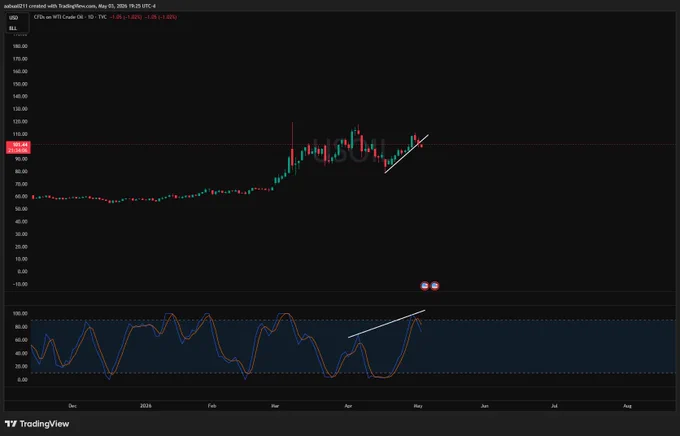The image size is (680, 436).
Task: Click the Dec label on time axis
Action: 72,406
